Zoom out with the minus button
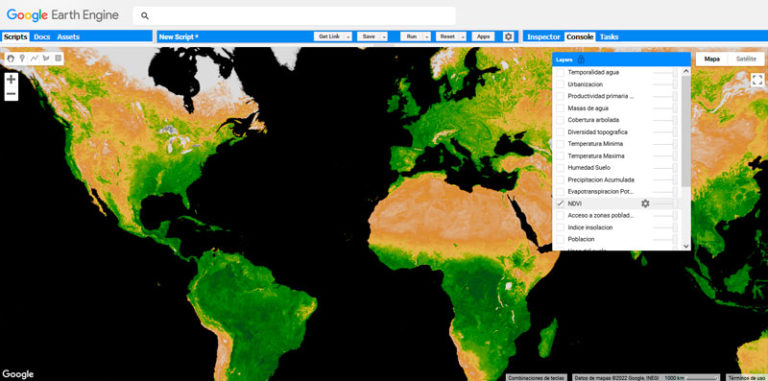The image size is (768, 381). [x=11, y=94]
